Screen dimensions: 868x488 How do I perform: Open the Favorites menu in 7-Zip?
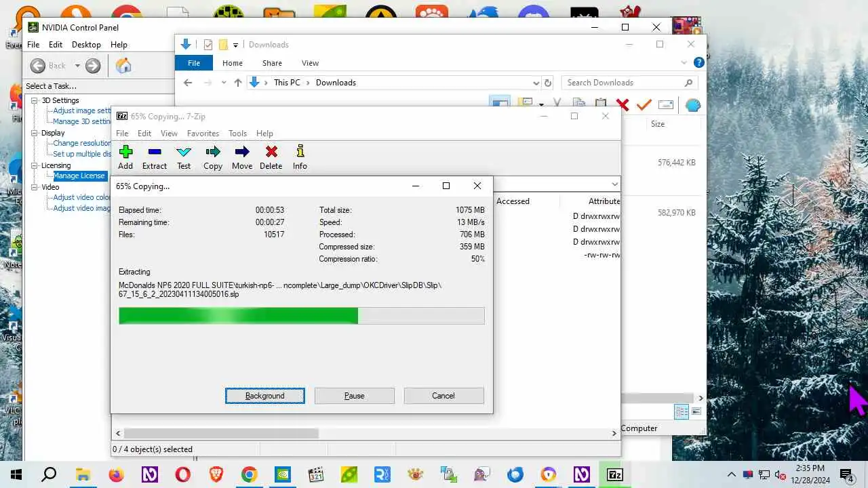point(203,134)
